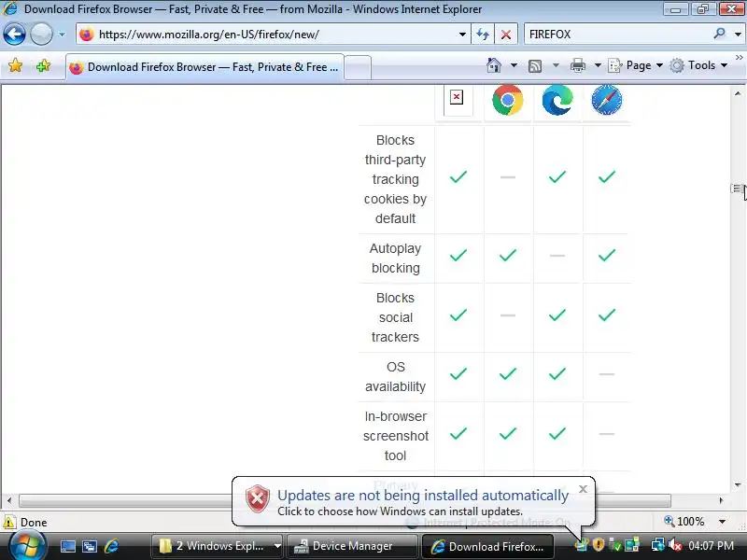Click 'Updates are not being installed automatically'
The width and height of the screenshot is (747, 560).
423,496
